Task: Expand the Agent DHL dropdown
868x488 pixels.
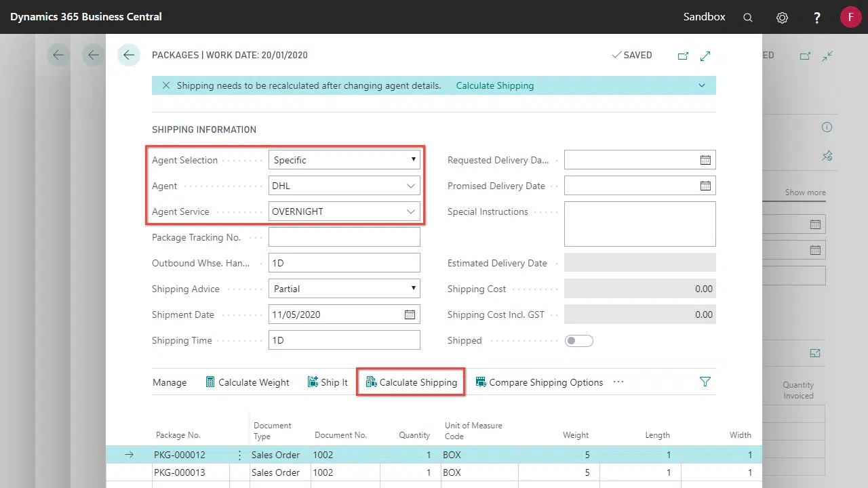Action: [411, 186]
